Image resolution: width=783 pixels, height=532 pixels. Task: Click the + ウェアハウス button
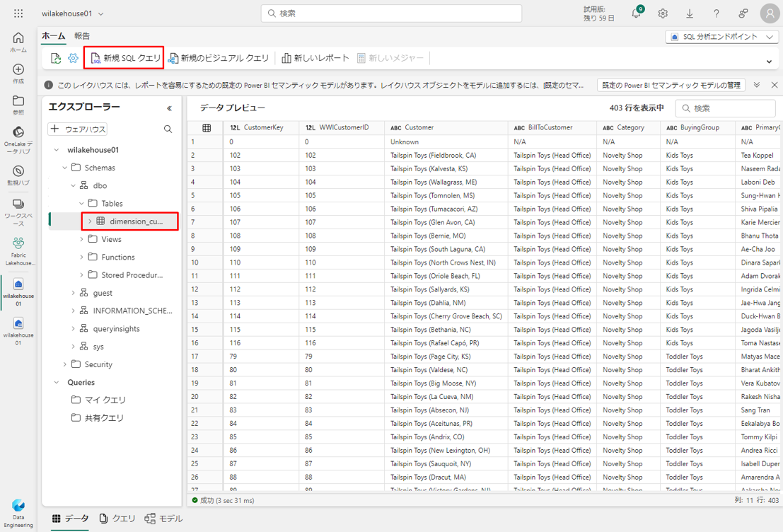pos(78,129)
